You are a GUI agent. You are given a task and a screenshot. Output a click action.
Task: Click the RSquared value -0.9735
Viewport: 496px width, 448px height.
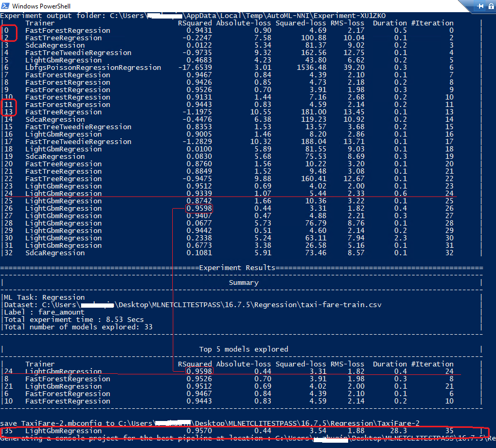[x=197, y=53]
